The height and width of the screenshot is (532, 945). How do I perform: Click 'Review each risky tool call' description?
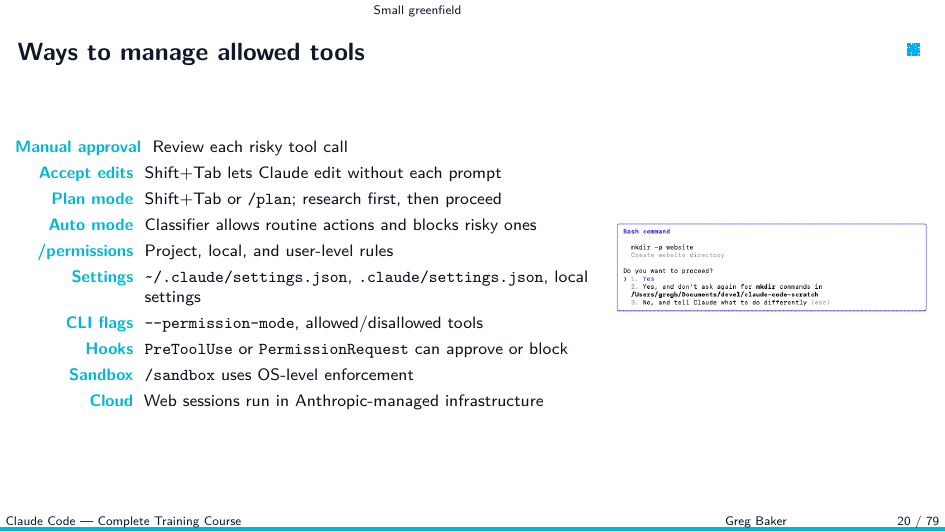[250, 147]
